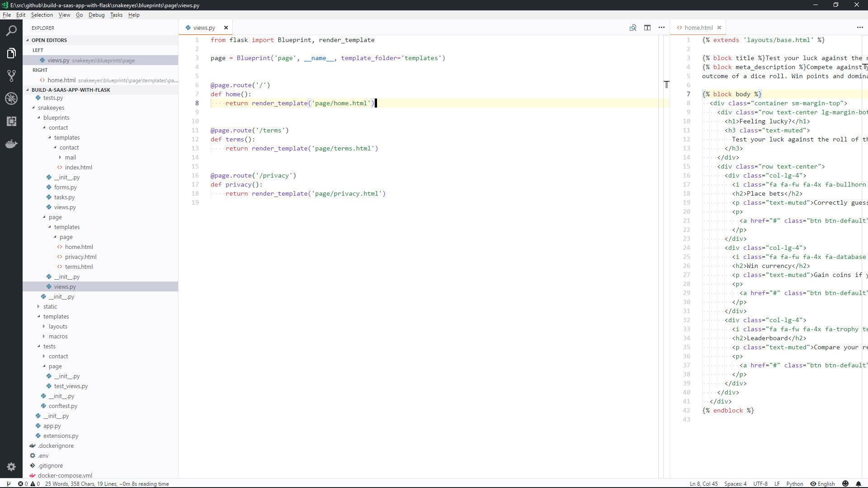Viewport: 868px width, 488px height.
Task: Open Source Control view icon
Action: click(x=11, y=75)
